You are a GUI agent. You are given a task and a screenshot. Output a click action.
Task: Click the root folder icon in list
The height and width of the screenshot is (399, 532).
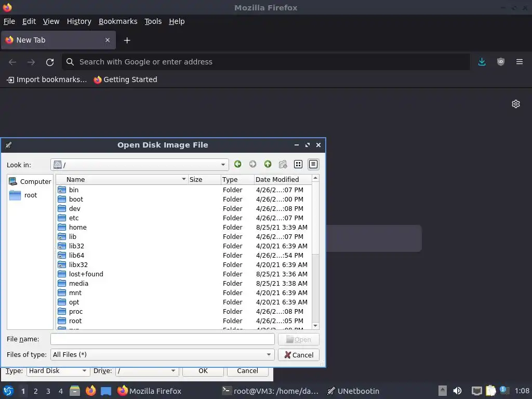tap(62, 321)
